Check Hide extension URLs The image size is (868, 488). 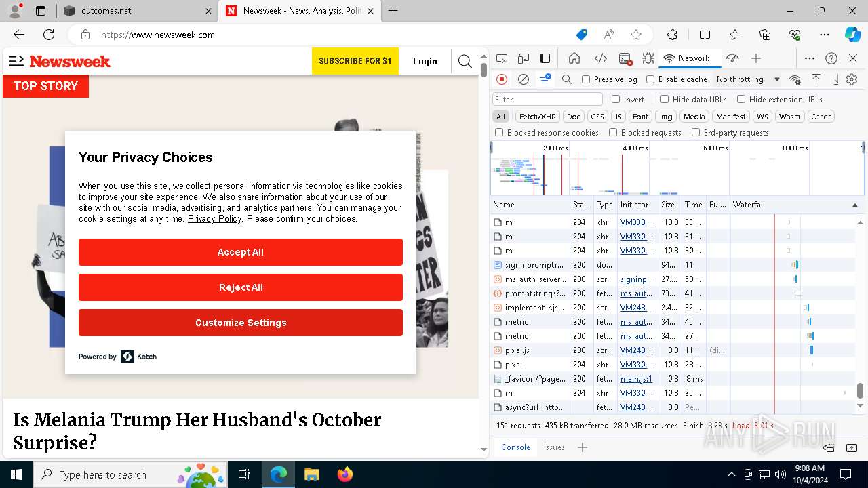tap(741, 99)
